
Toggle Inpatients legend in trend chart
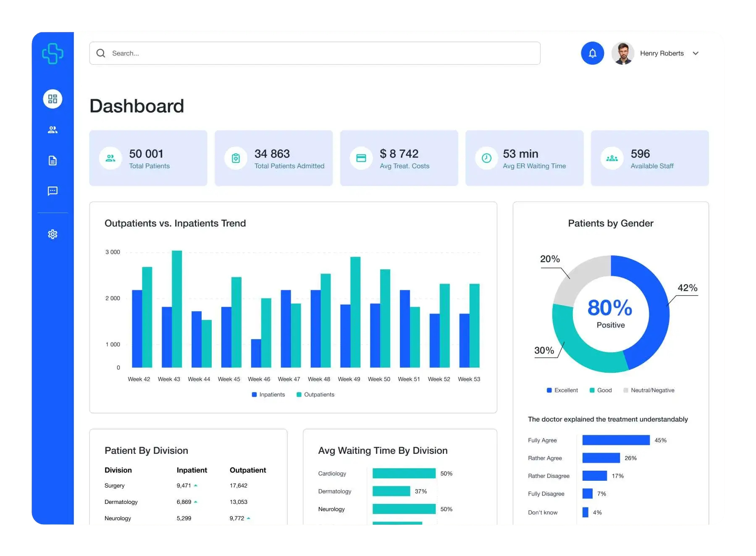coord(268,394)
